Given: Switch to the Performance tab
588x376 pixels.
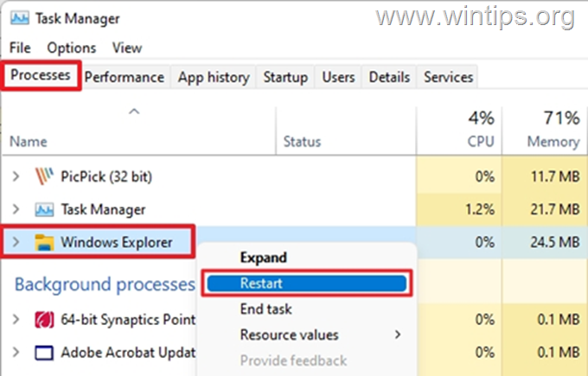Looking at the screenshot, I should coord(125,77).
